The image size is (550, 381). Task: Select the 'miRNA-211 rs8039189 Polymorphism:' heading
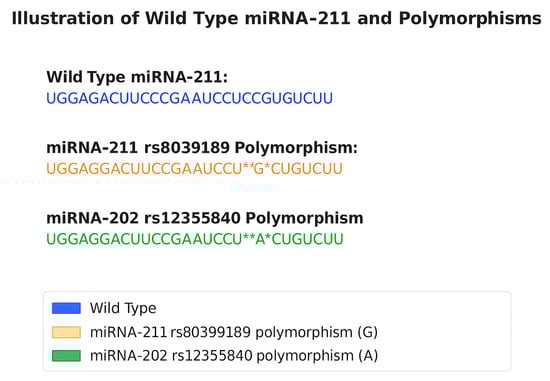tap(202, 148)
